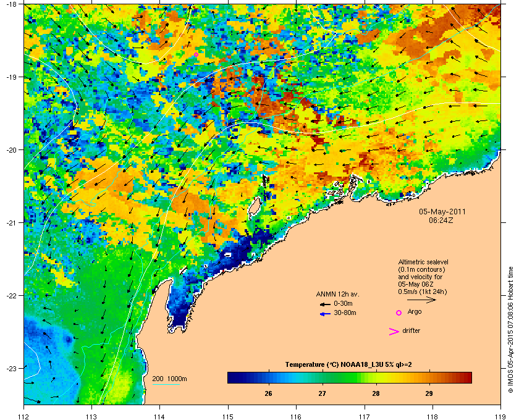
Task: Click the latitude axis label -18
Action: [11, 4]
